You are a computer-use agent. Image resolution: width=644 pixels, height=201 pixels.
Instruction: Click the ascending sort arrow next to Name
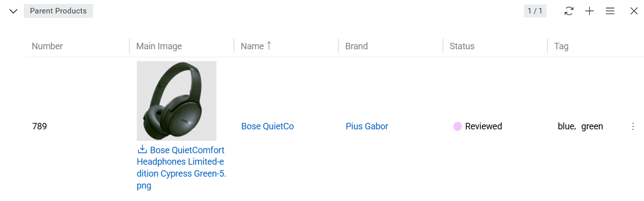click(x=269, y=46)
